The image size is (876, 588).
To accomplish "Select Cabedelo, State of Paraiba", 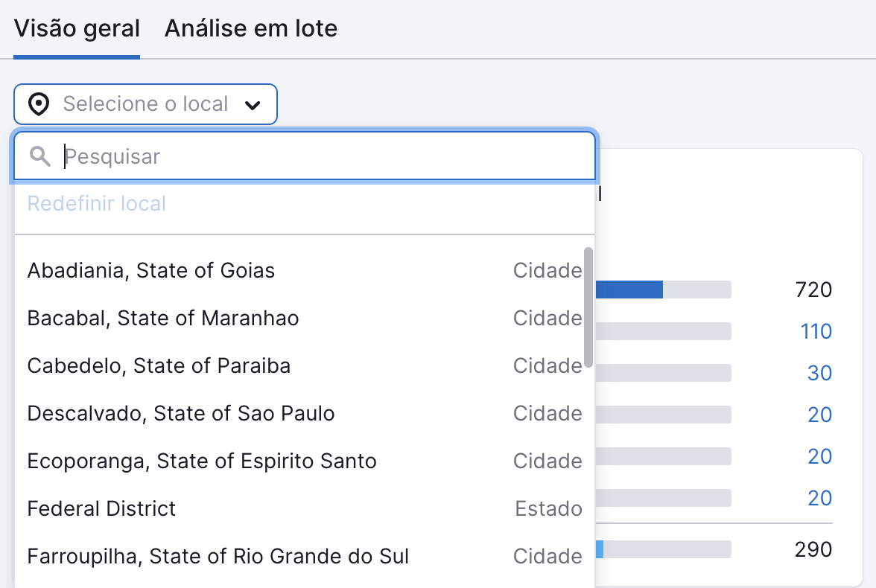I will pyautogui.click(x=159, y=366).
